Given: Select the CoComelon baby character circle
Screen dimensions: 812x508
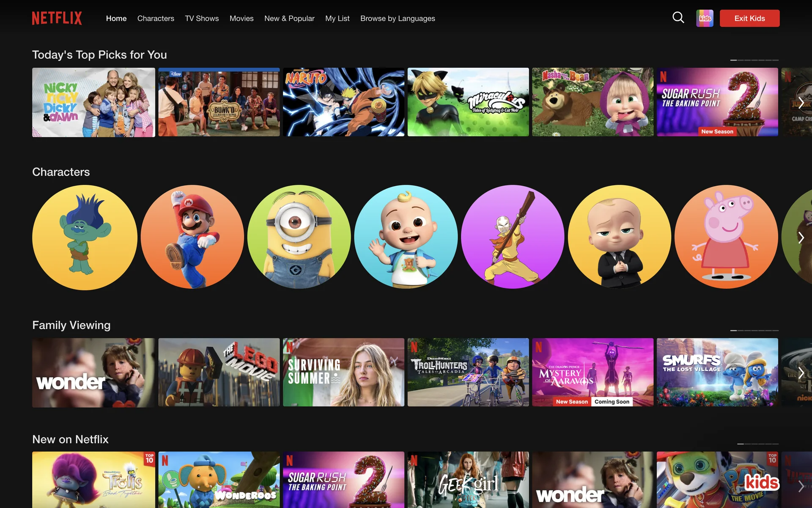Looking at the screenshot, I should (406, 237).
